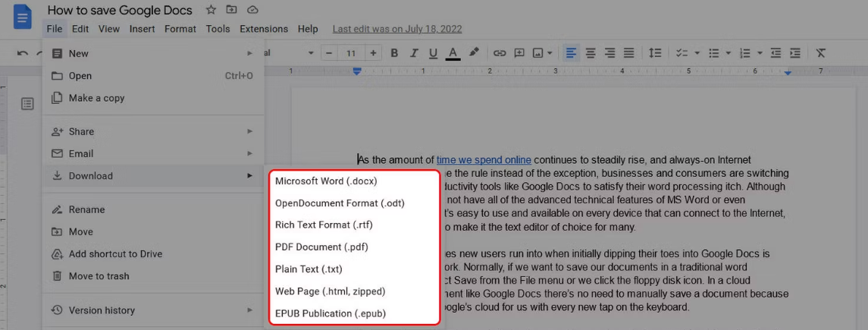The height and width of the screenshot is (330, 868).
Task: Open the 'Last edit was on July 18, 2022' link
Action: pos(397,29)
